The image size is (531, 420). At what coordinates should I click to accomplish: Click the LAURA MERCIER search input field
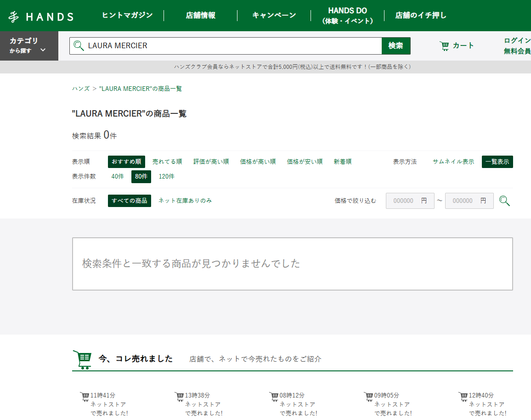click(226, 46)
